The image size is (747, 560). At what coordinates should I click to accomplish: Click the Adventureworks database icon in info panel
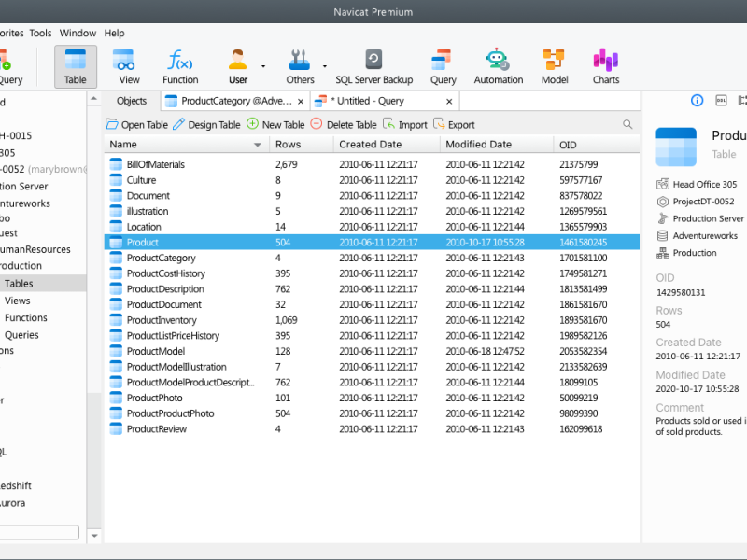point(663,236)
